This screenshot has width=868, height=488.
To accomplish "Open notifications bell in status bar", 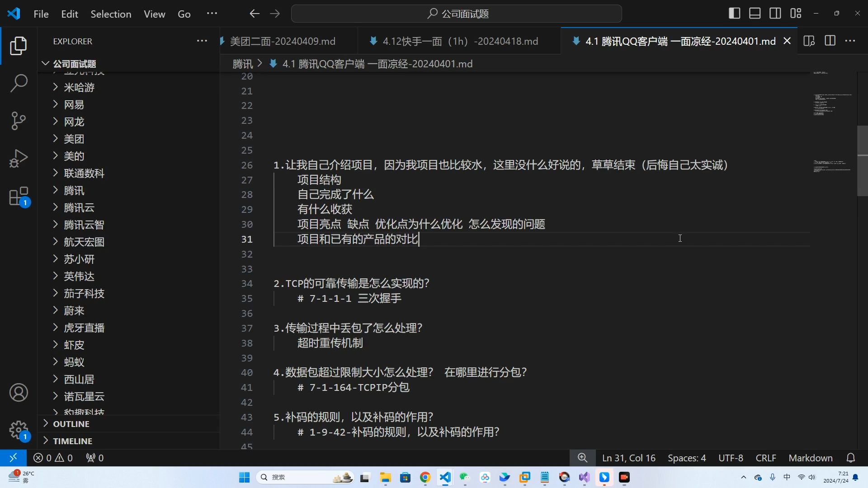I will tap(851, 458).
